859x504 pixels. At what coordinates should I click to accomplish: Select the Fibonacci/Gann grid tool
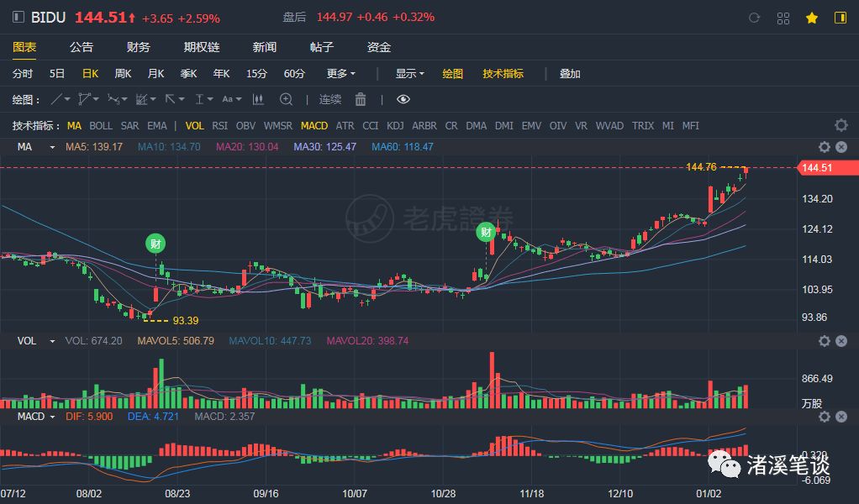pyautogui.click(x=142, y=99)
